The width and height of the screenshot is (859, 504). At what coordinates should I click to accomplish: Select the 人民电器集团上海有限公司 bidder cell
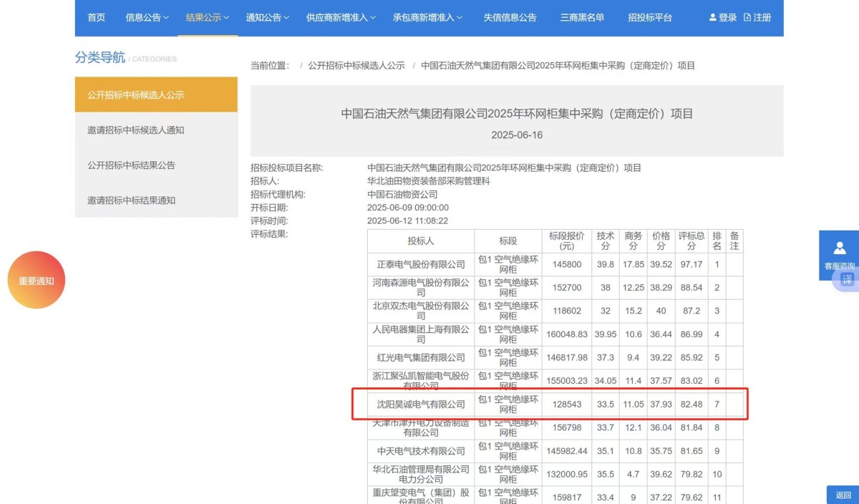tap(421, 334)
